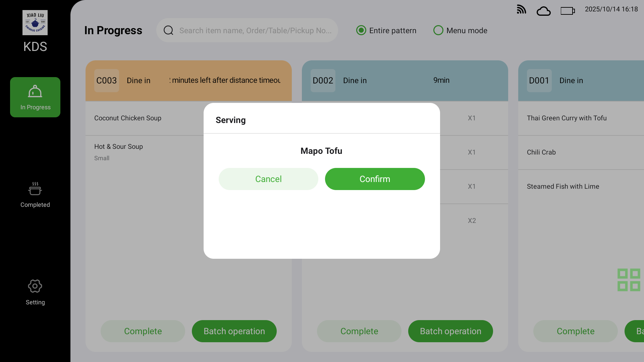Image resolution: width=644 pixels, height=362 pixels.
Task: Click the search magnifier icon
Action: [168, 31]
